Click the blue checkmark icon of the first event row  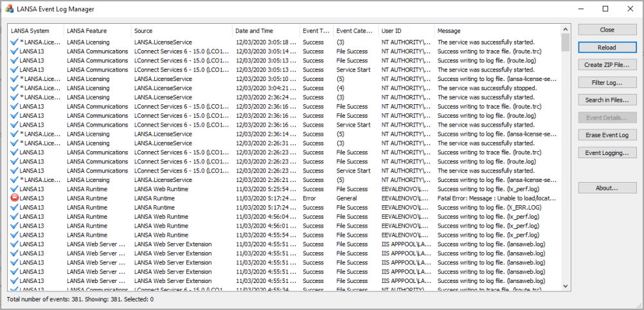coord(14,42)
